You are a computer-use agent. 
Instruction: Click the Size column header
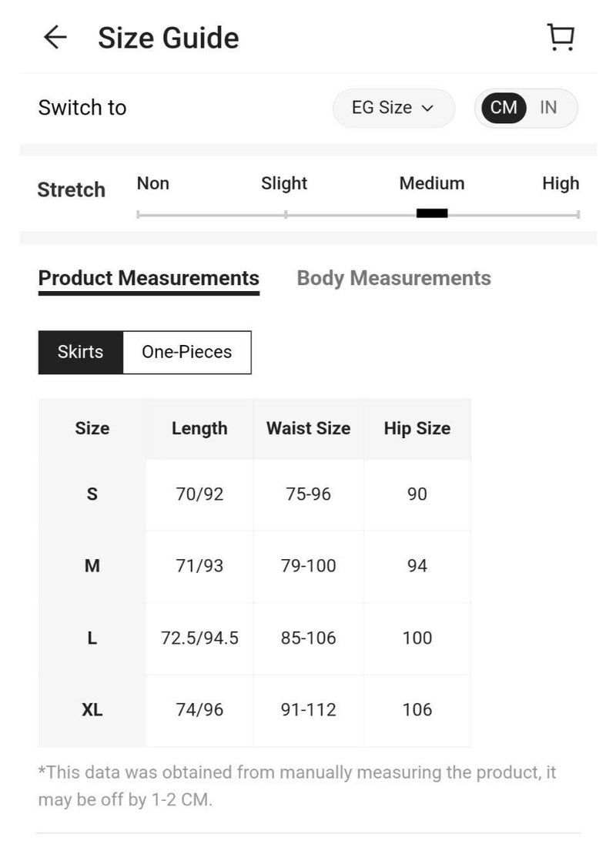click(x=92, y=428)
